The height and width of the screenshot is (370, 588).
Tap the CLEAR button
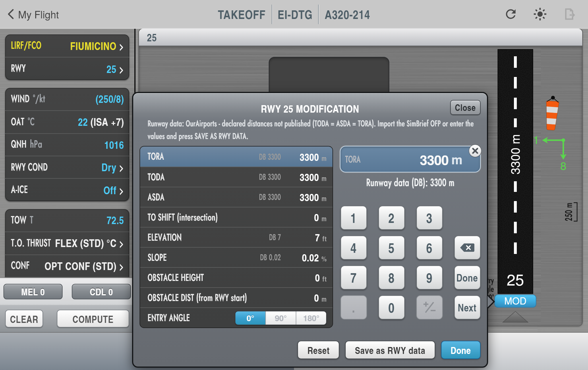pyautogui.click(x=24, y=319)
